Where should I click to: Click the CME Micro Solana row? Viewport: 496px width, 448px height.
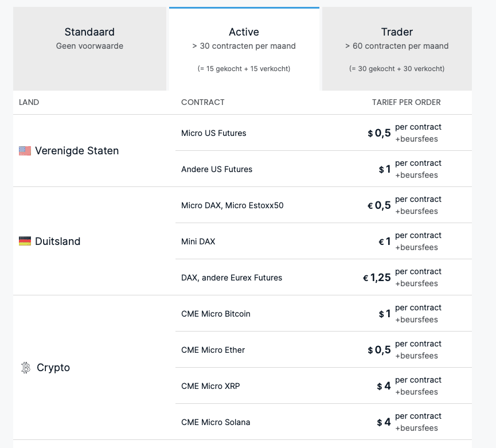[215, 422]
